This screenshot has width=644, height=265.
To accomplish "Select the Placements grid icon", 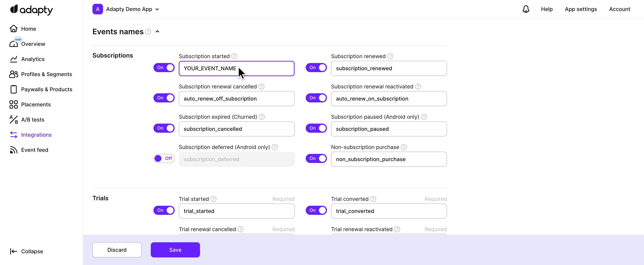I will click(x=13, y=104).
